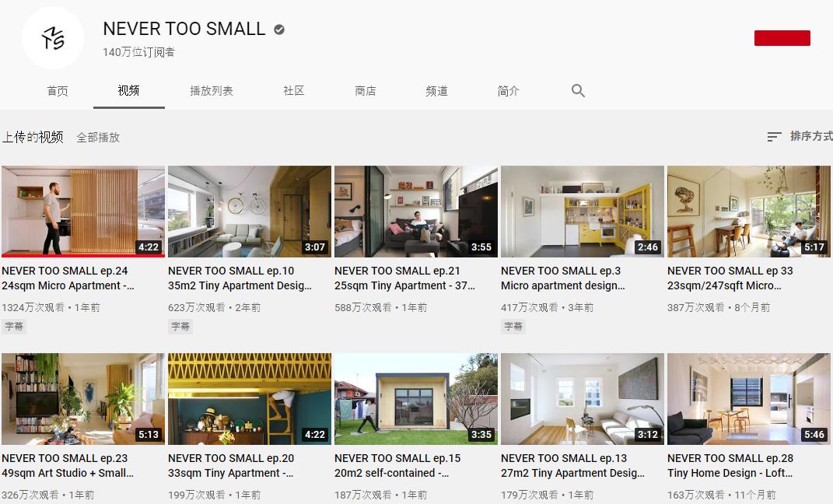Screen dimensions: 833x504
Task: Click the red watched progress bar on ep.24
Action: tap(83, 256)
